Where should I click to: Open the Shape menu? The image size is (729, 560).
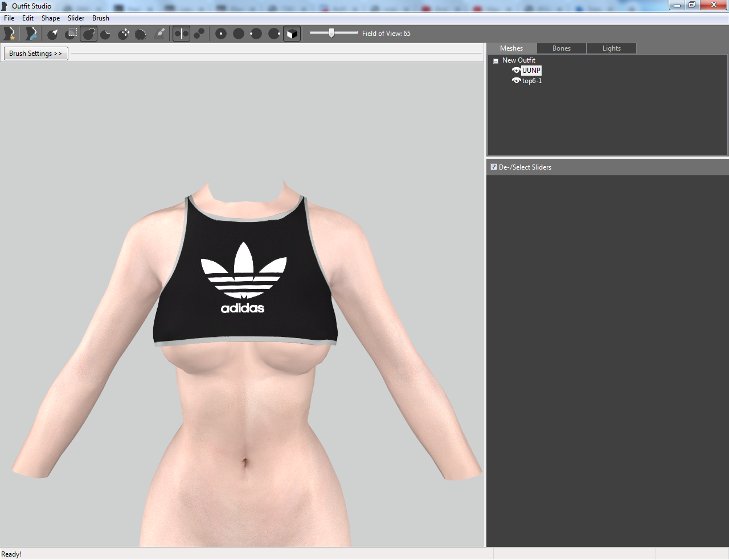51,18
